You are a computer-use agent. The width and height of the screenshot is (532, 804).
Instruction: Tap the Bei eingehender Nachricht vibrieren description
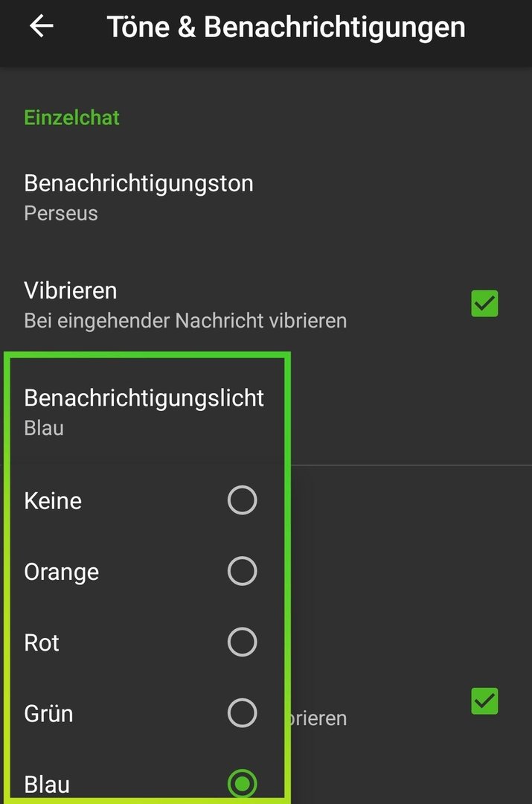185,321
